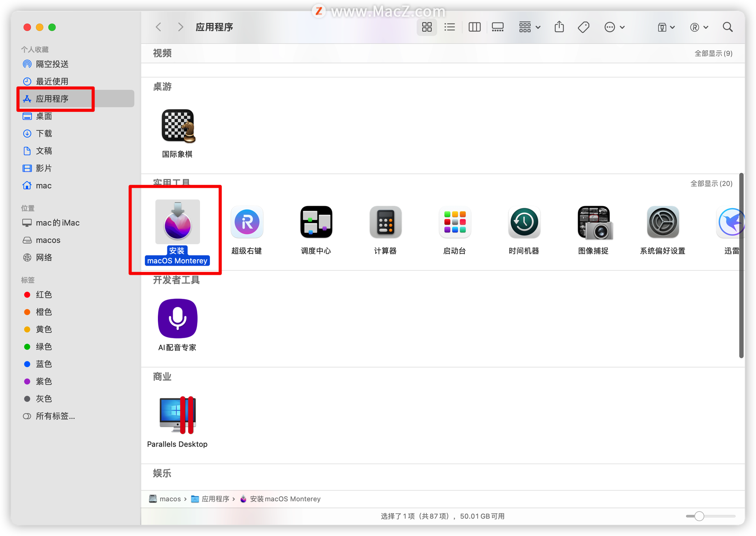Click 应用程序 in the path bar
Viewport: 756px width, 536px height.
210,499
